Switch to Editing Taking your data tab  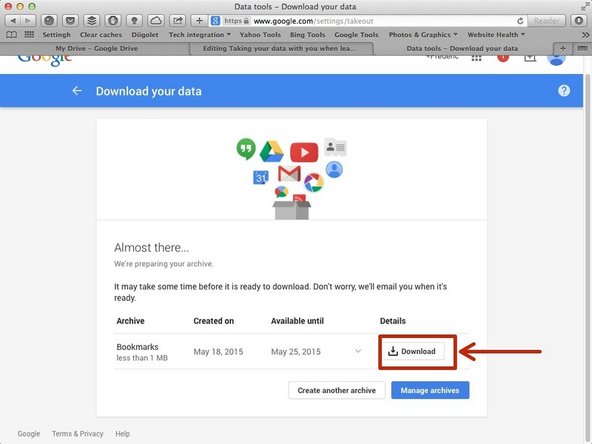click(x=279, y=48)
